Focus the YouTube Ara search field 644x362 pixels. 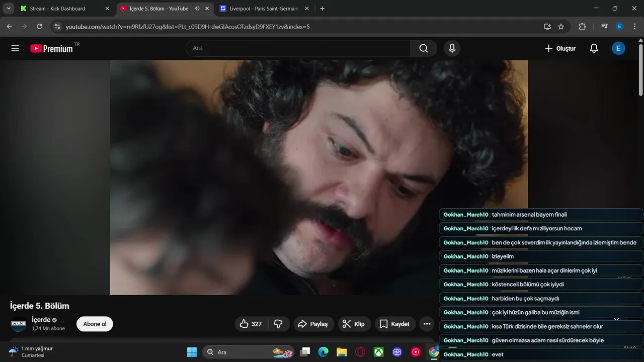(298, 48)
